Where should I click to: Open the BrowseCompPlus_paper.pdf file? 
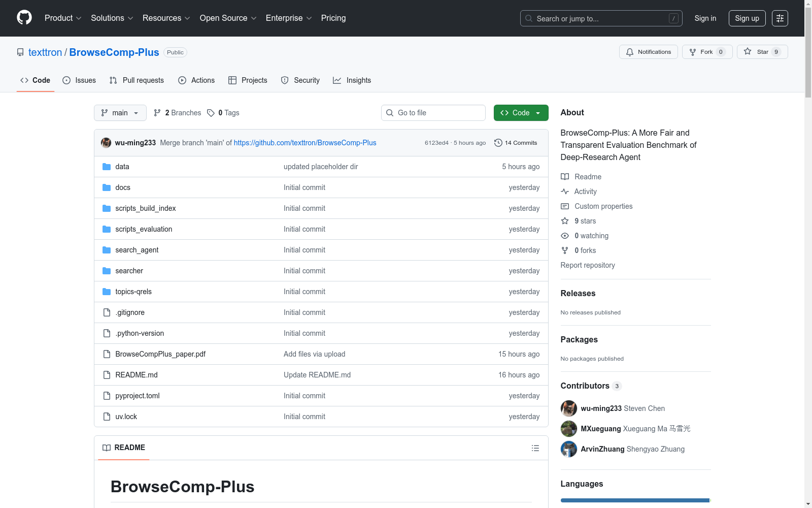(160, 354)
